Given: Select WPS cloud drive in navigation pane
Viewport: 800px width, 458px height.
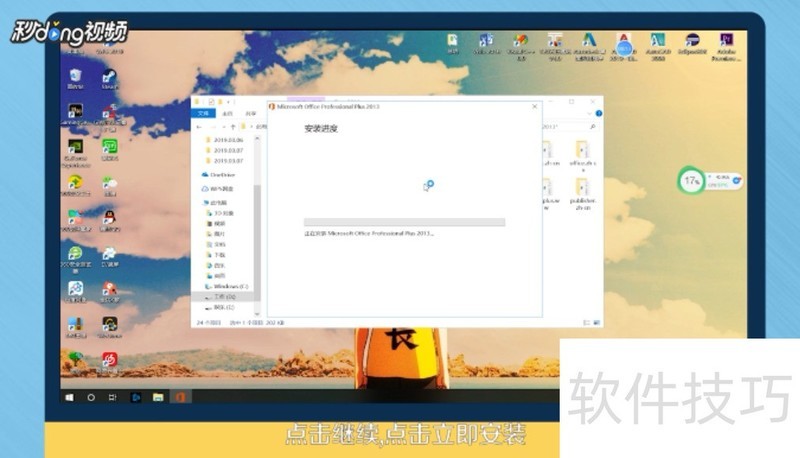Looking at the screenshot, I should point(218,189).
